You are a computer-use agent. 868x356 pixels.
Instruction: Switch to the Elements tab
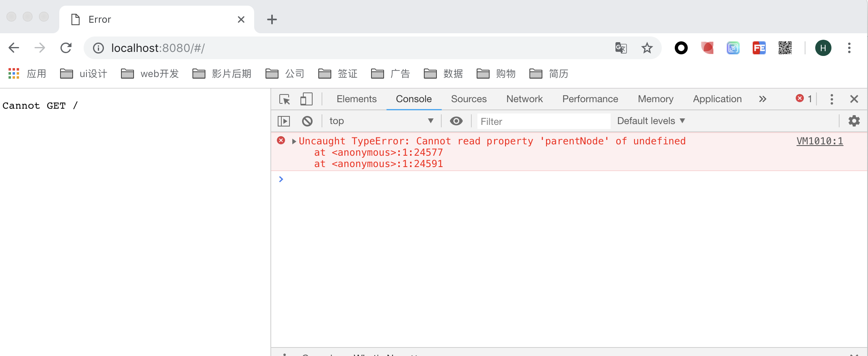click(x=356, y=99)
